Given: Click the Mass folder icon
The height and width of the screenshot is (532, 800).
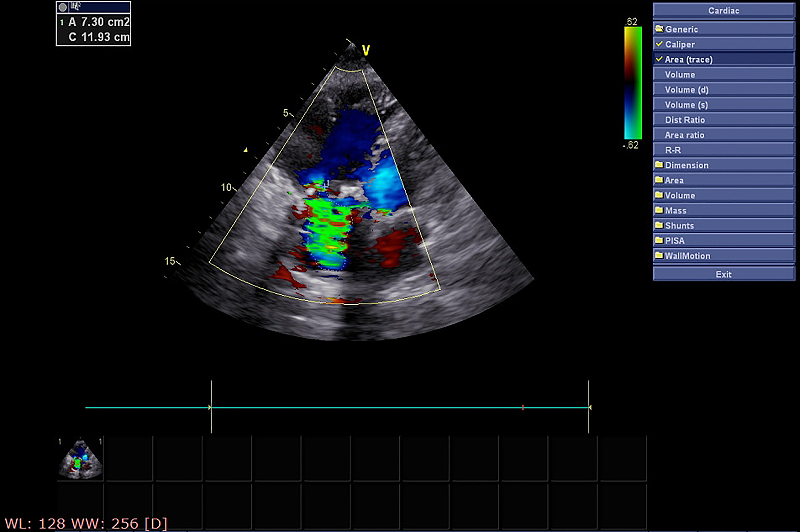Looking at the screenshot, I should coord(659,210).
